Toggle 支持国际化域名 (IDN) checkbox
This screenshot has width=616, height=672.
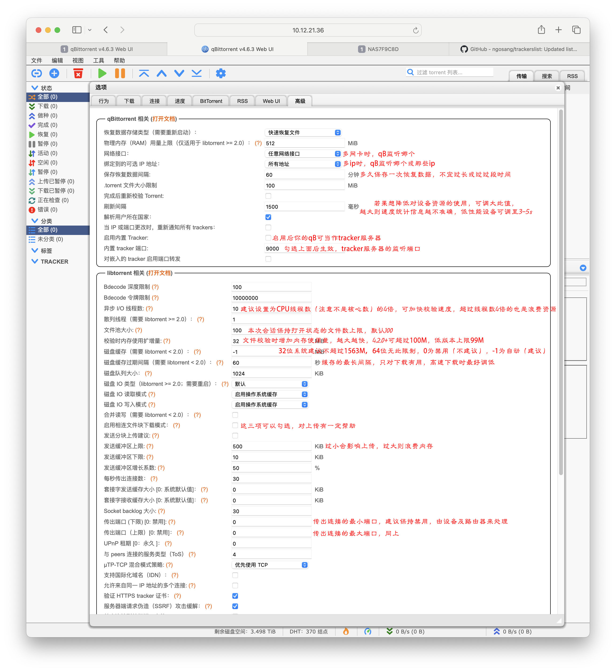coord(235,575)
